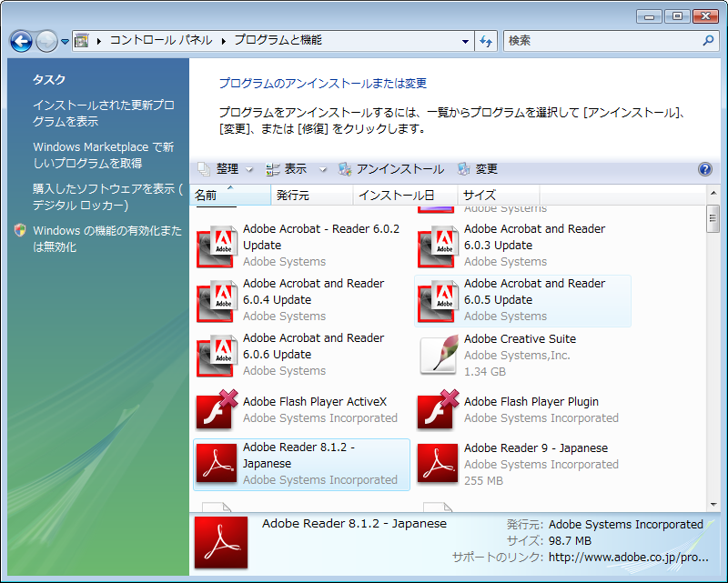728x583 pixels.
Task: Sort by the インストール日 column header
Action: click(x=406, y=196)
